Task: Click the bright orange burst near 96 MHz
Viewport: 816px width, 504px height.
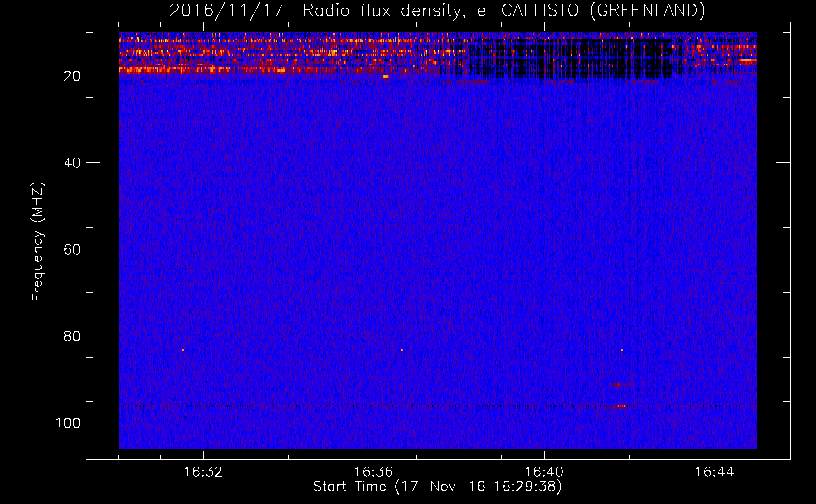Action: click(x=621, y=406)
